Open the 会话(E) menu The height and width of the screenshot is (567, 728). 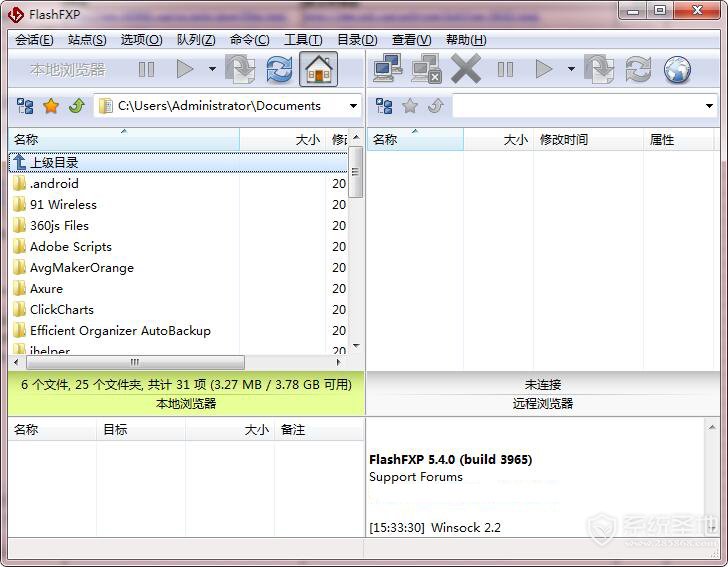pyautogui.click(x=34, y=40)
